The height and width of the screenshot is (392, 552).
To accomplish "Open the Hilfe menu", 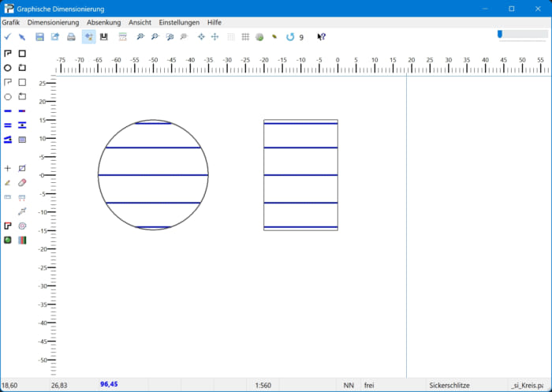I will pos(214,23).
